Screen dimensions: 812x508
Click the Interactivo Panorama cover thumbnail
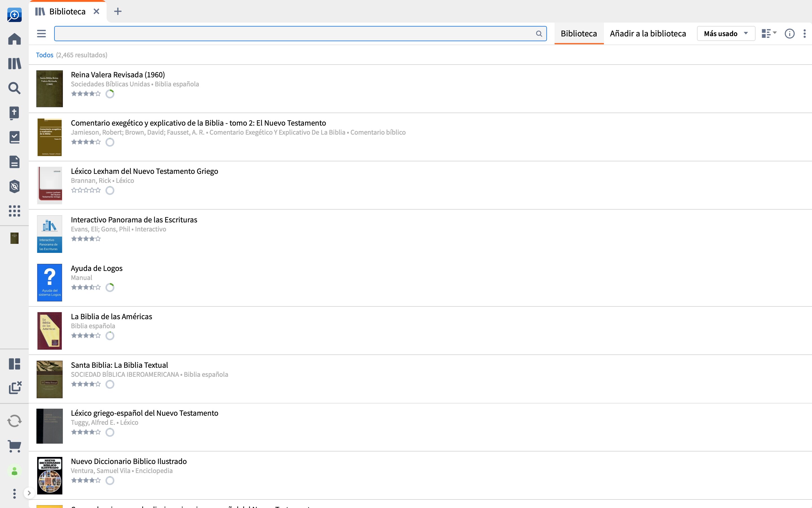pos(50,234)
